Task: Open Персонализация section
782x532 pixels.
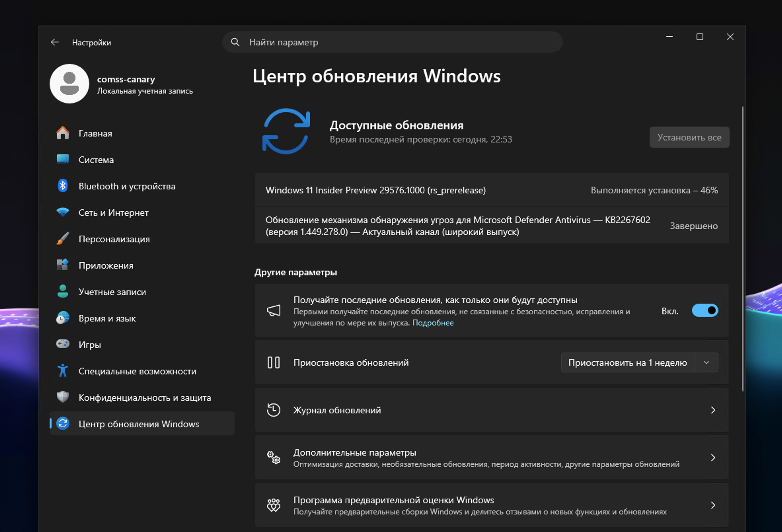Action: click(142, 239)
